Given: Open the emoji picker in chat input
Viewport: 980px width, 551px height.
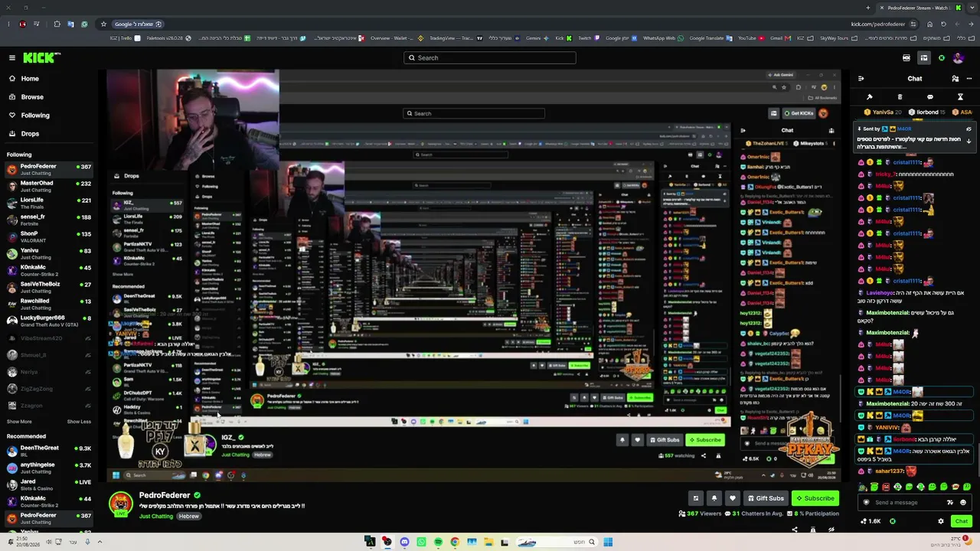Looking at the screenshot, I should [963, 503].
